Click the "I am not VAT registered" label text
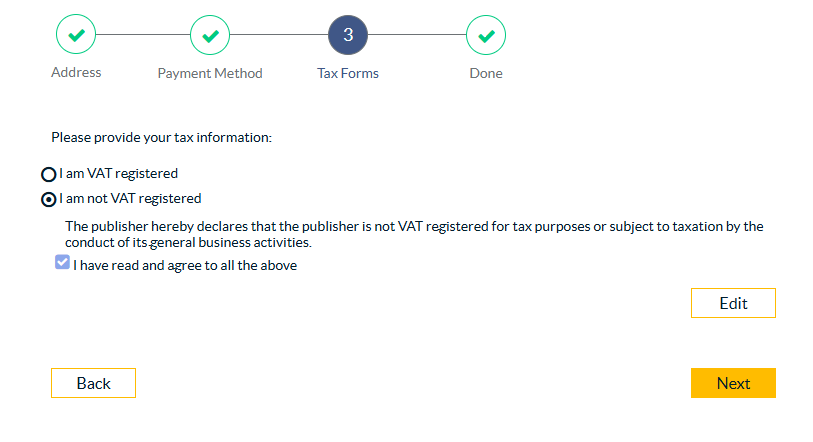This screenshot has width=813, height=442. (130, 198)
